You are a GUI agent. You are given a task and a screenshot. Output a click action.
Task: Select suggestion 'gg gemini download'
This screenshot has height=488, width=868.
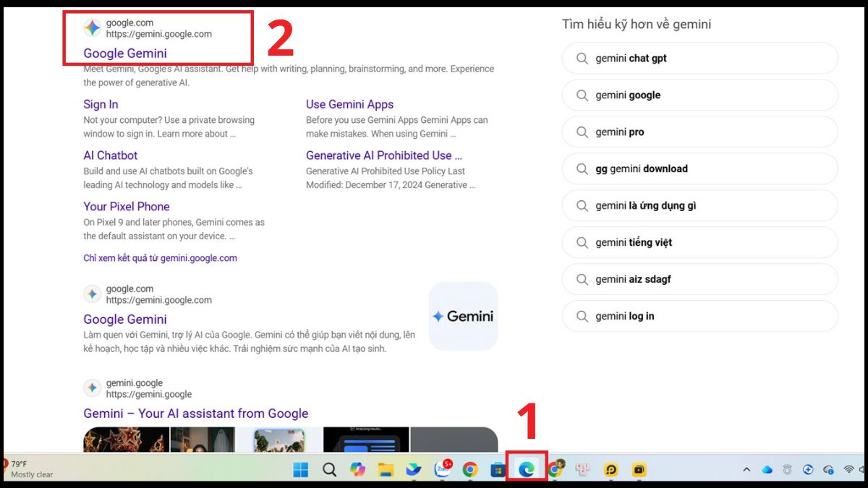click(700, 169)
